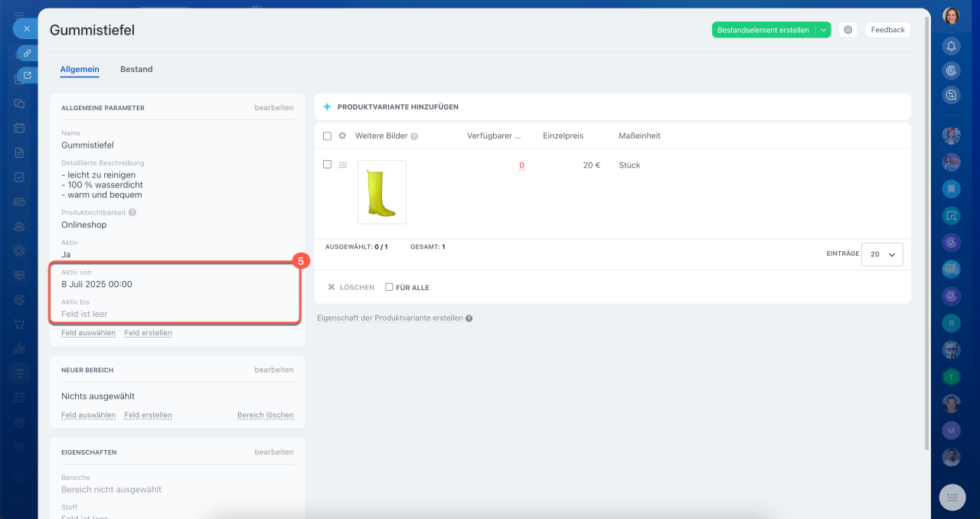The height and width of the screenshot is (519, 980).
Task: Click the drag handle icon on product row
Action: 343,165
